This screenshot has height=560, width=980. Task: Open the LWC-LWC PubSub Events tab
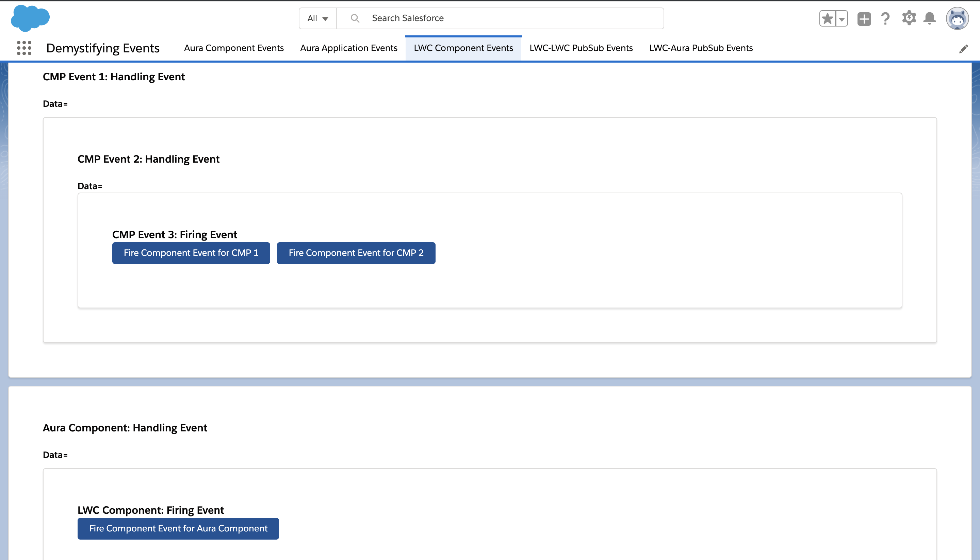581,48
